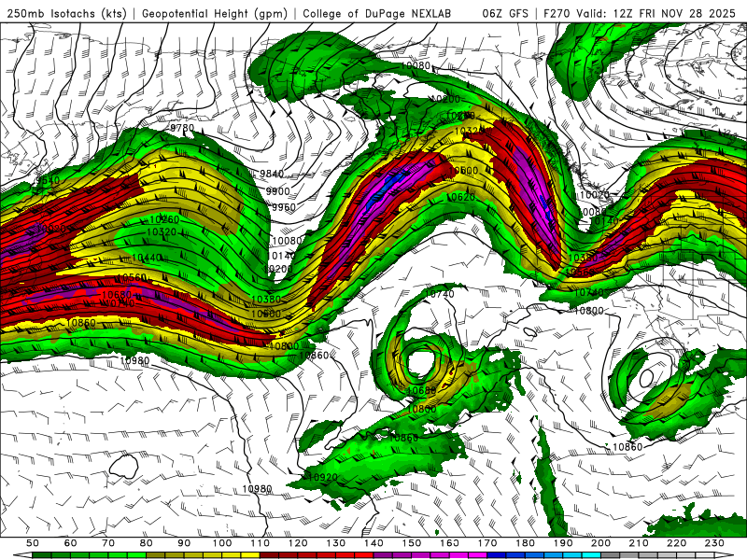Click the '250mb Isotachs (kts)' title text
Image resolution: width=747 pixels, height=560 pixels.
pyautogui.click(x=66, y=13)
